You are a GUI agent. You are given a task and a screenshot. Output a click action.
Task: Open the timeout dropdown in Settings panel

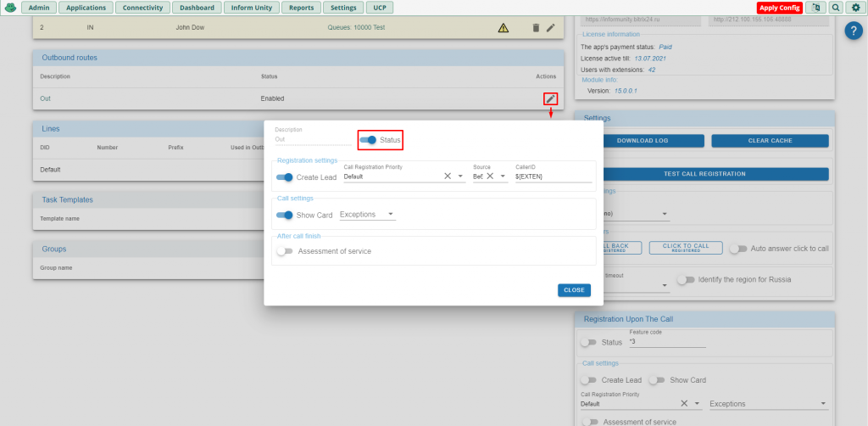(634, 286)
